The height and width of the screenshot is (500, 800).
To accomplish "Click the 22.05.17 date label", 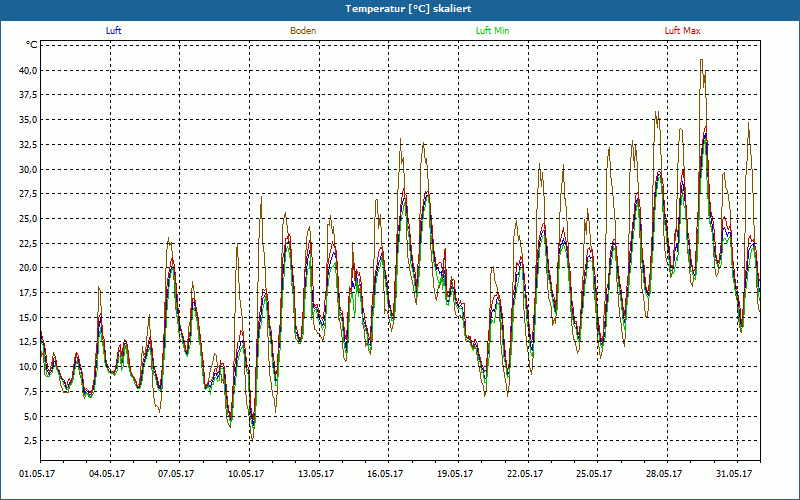I will coord(524,474).
